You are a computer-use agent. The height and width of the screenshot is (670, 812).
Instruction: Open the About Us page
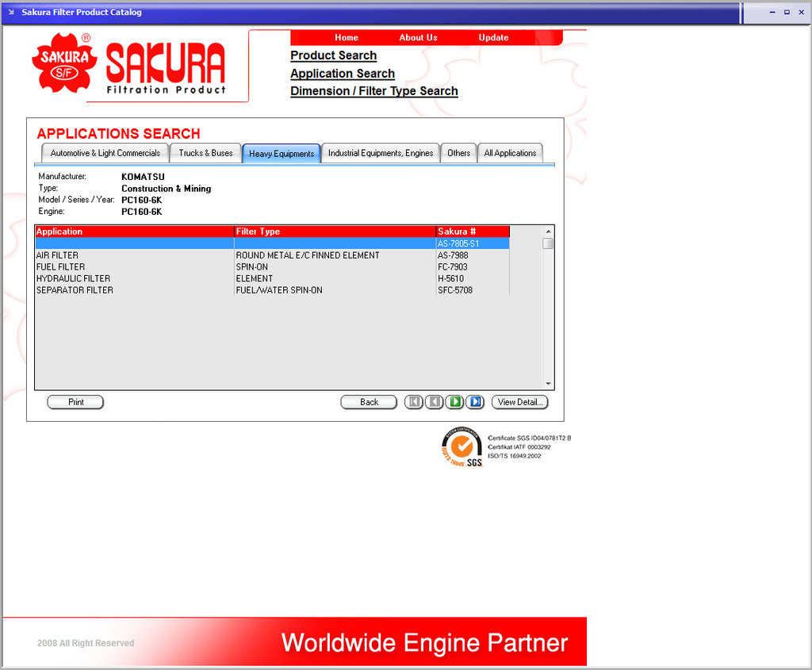pyautogui.click(x=419, y=37)
